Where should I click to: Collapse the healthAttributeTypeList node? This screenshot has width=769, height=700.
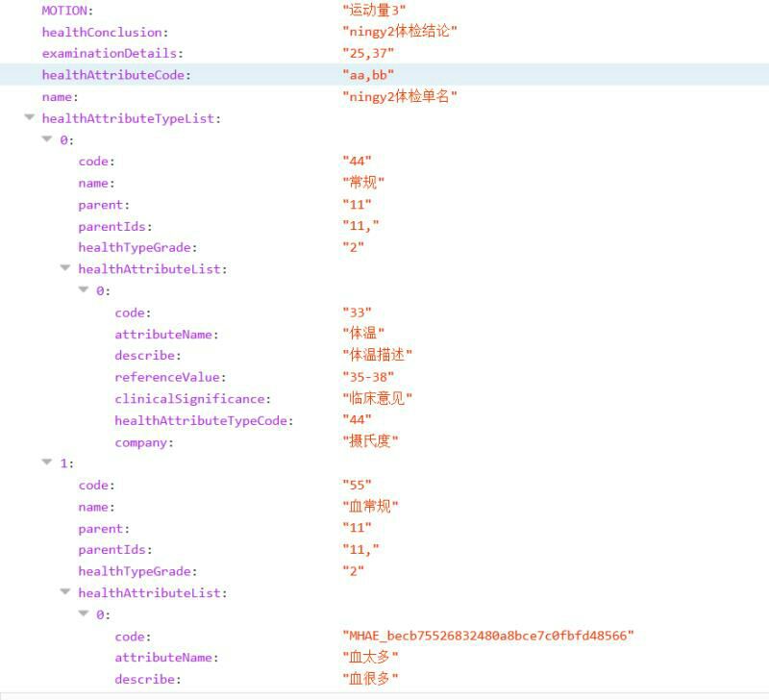[x=29, y=118]
